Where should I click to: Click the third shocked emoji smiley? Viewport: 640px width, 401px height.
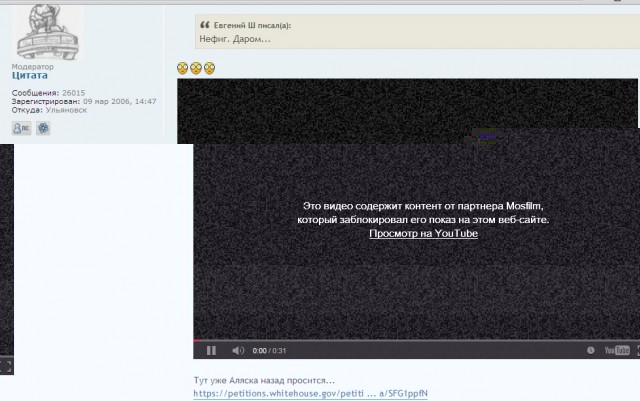click(x=209, y=68)
